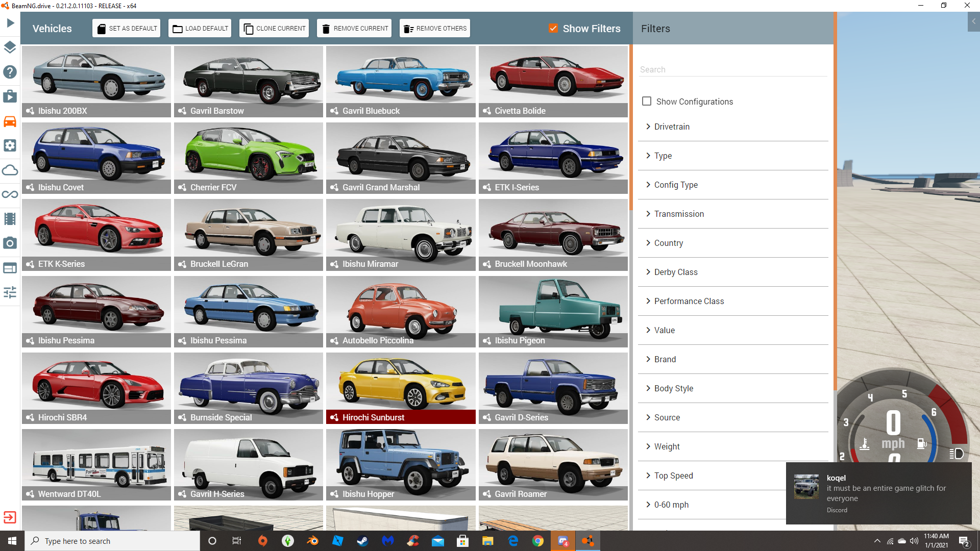Expand the Body Style filter
980x551 pixels.
pyautogui.click(x=733, y=388)
